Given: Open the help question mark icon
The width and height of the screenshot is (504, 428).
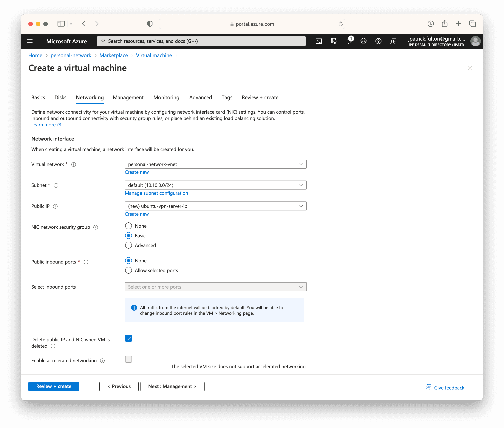Looking at the screenshot, I should point(378,41).
